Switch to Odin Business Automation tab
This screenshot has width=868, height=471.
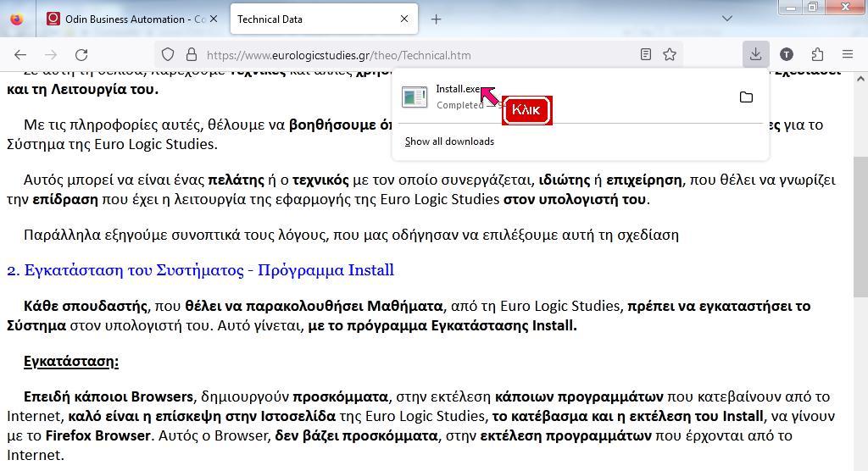pos(131,19)
